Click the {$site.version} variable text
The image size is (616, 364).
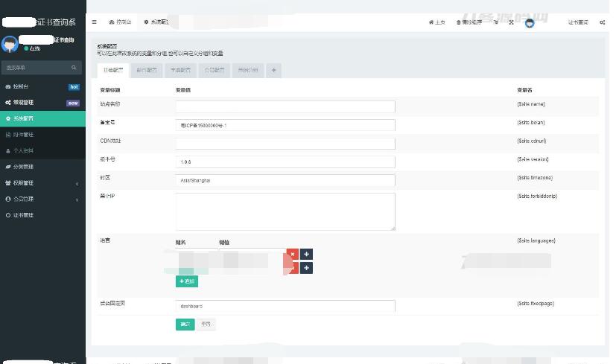coord(533,159)
